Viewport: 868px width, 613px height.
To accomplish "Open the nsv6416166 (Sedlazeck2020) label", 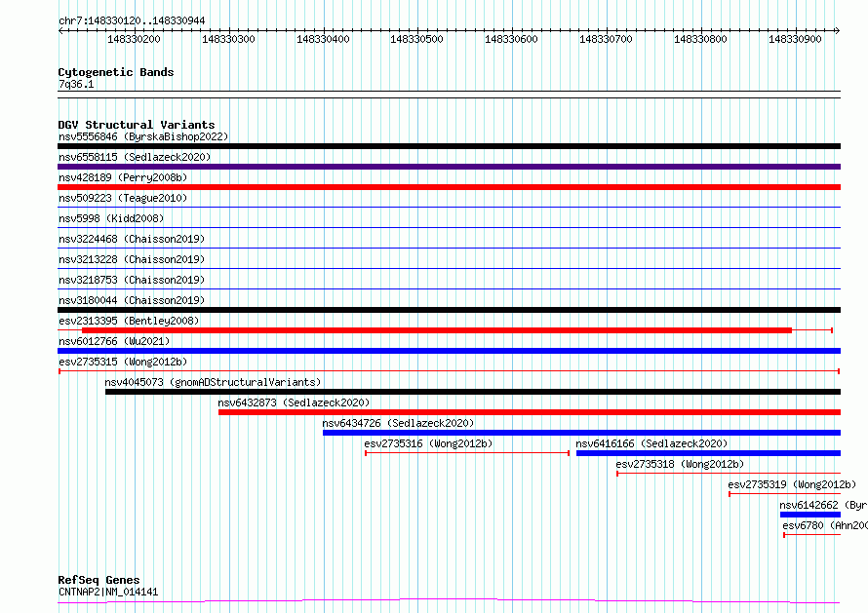I will coord(651,444).
